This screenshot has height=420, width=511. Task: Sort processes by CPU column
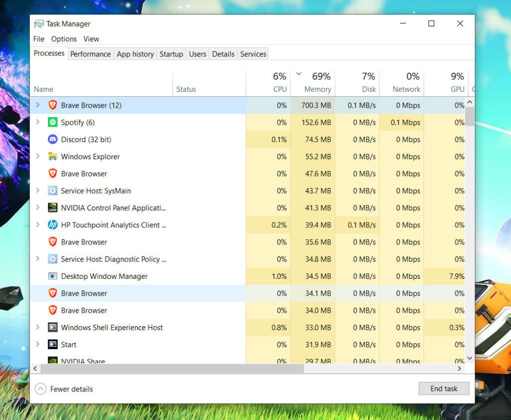[268, 83]
